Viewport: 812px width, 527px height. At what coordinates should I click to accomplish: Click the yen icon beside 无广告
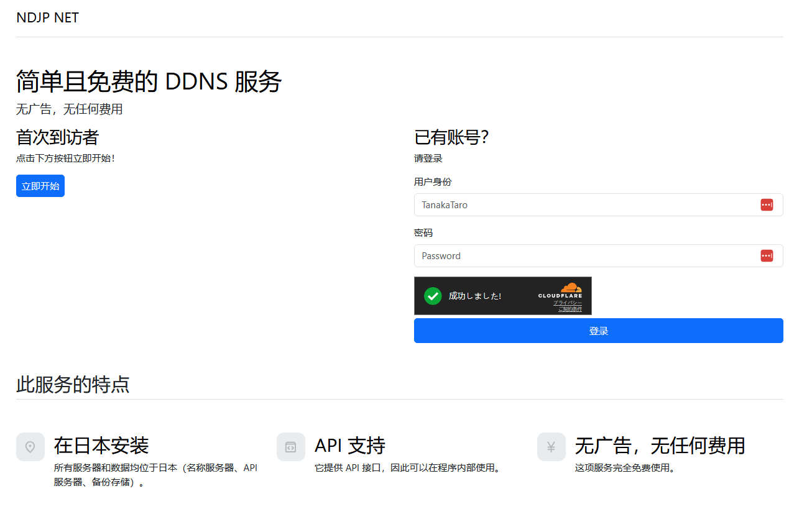click(551, 447)
